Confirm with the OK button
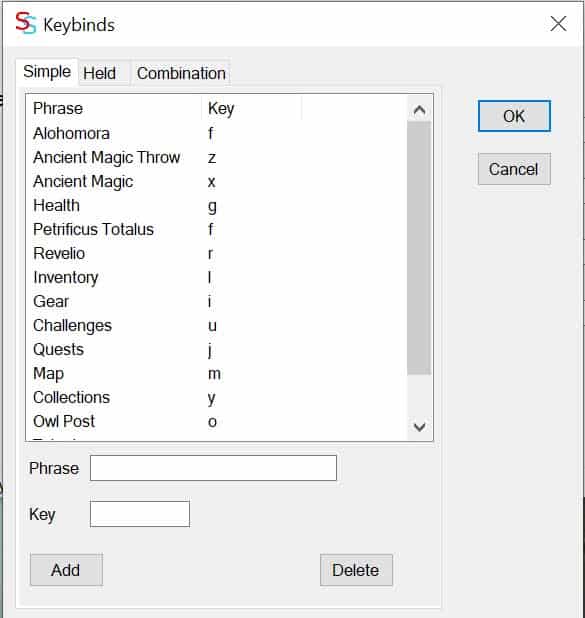 coord(514,116)
